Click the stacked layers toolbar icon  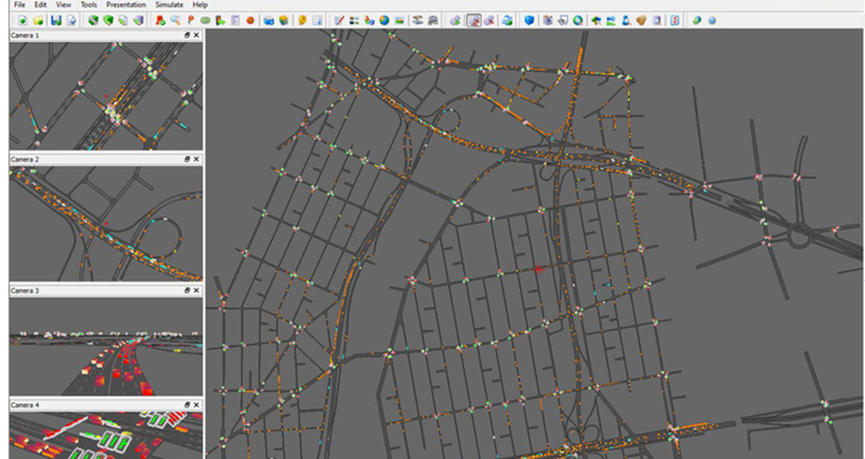tap(418, 20)
